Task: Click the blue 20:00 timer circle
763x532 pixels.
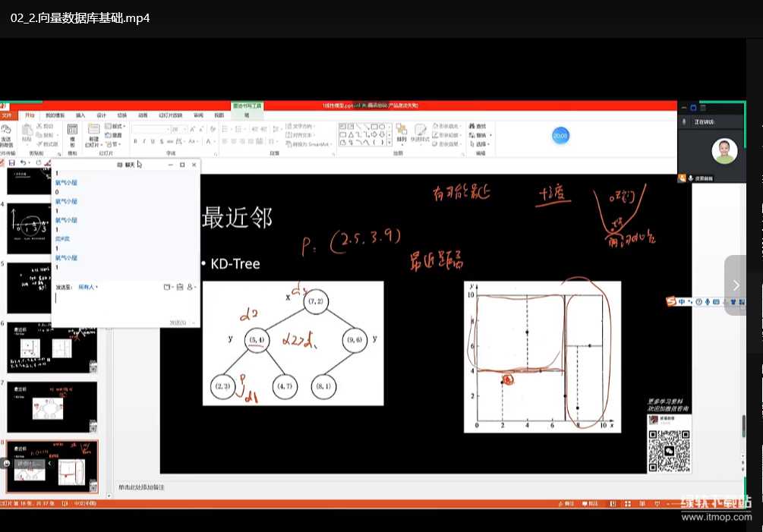Action: 560,136
